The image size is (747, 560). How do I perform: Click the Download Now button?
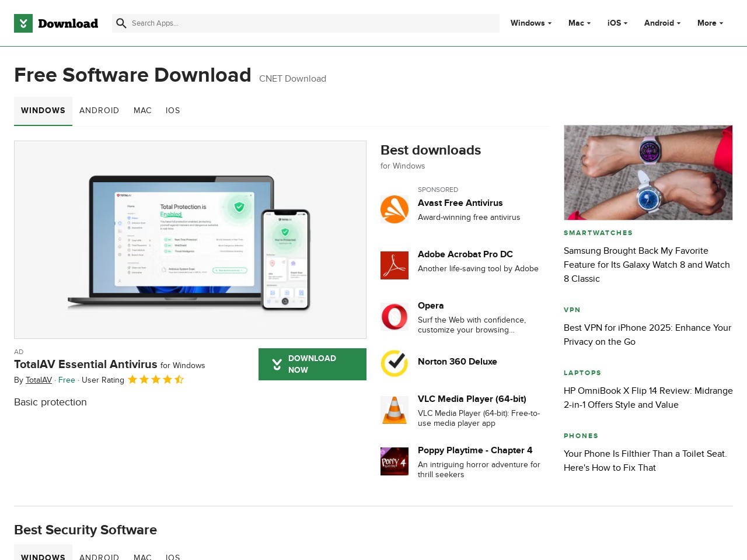[x=312, y=364]
